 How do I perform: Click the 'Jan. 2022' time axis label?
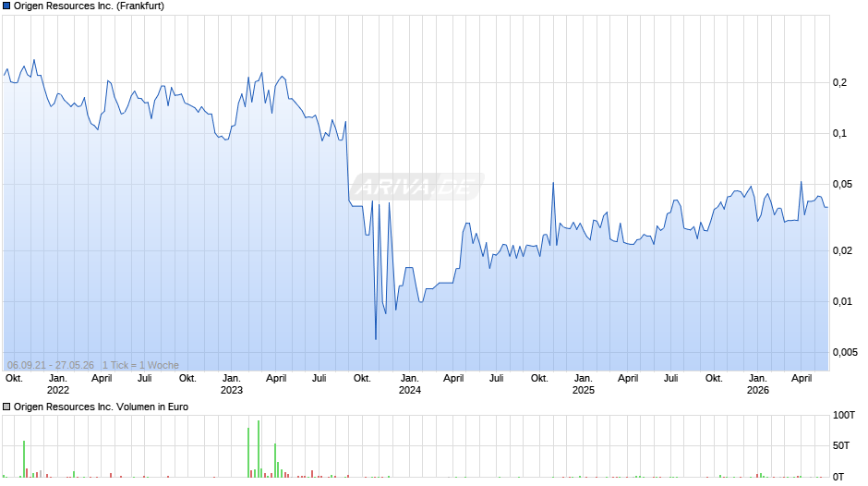pyautogui.click(x=58, y=384)
